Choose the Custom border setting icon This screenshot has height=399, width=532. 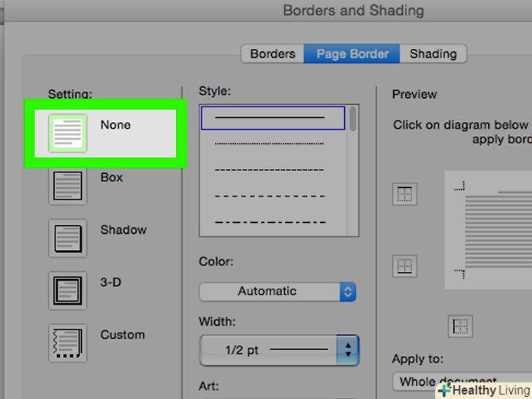[67, 343]
